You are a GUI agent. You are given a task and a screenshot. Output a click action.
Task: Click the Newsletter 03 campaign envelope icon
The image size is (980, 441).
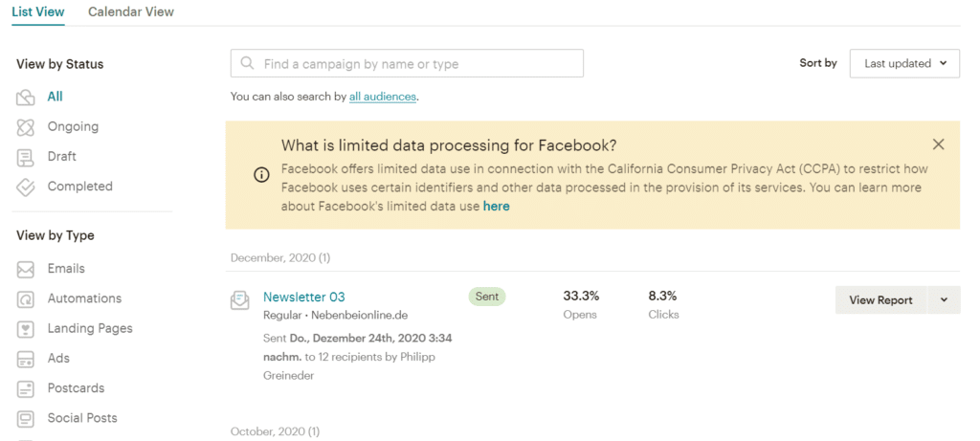click(239, 300)
